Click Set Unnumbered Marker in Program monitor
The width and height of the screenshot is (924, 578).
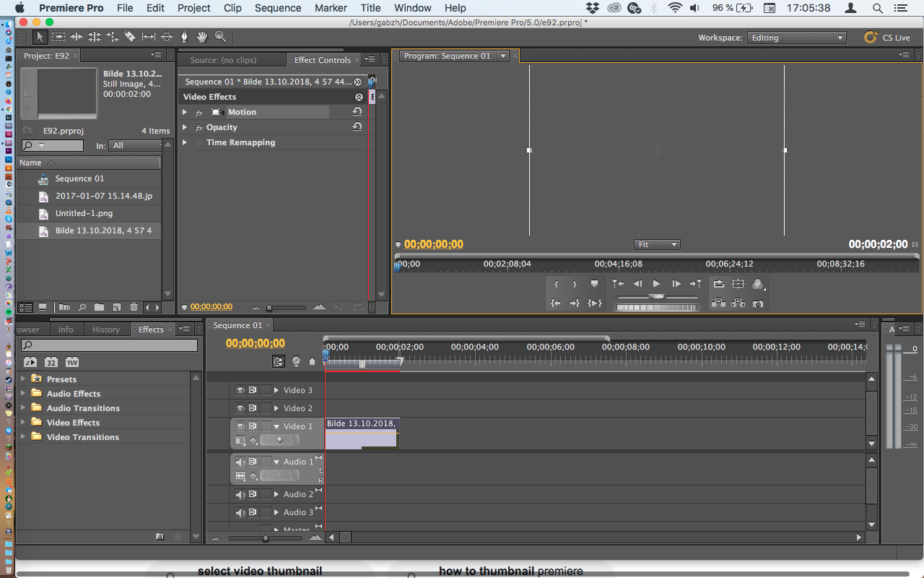coord(594,284)
